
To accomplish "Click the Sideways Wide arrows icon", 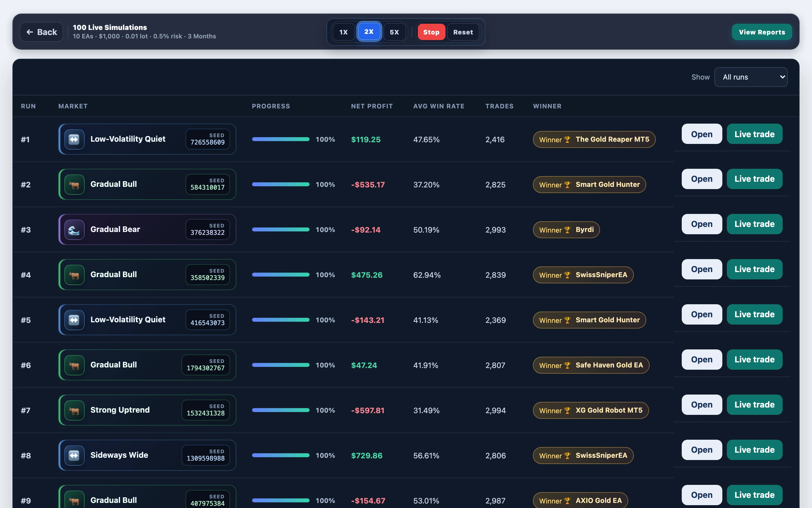I will coord(74,455).
